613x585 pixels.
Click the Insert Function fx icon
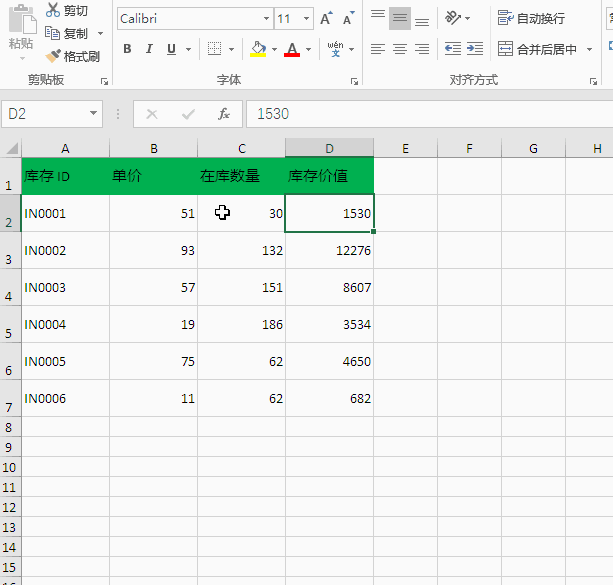tap(224, 114)
